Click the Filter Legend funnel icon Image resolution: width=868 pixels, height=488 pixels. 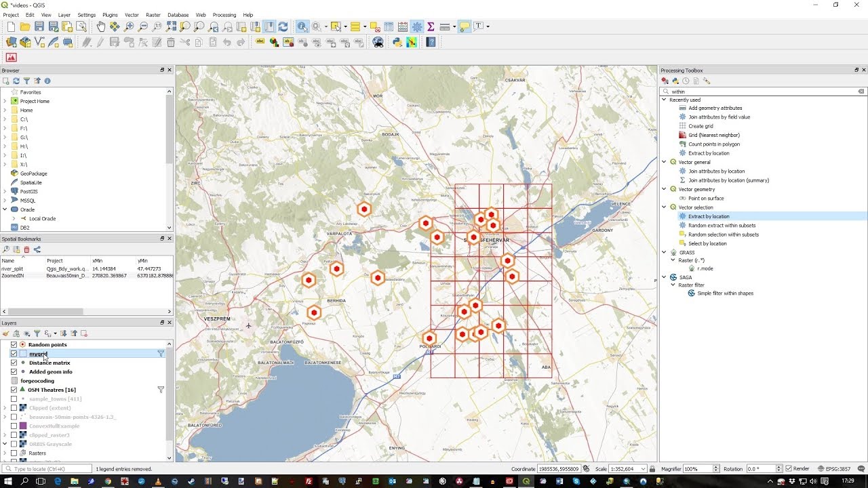[x=37, y=333]
